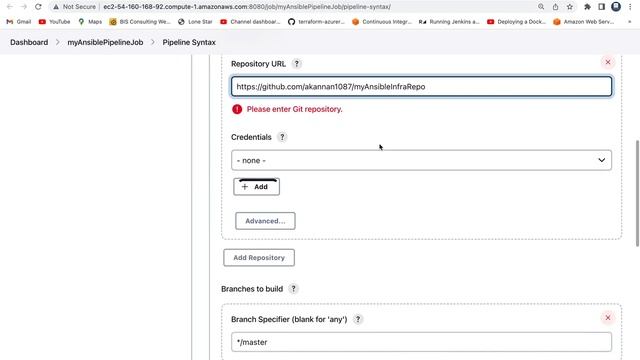This screenshot has width=640, height=360.
Task: Open help for Branches to build
Action: click(x=293, y=289)
